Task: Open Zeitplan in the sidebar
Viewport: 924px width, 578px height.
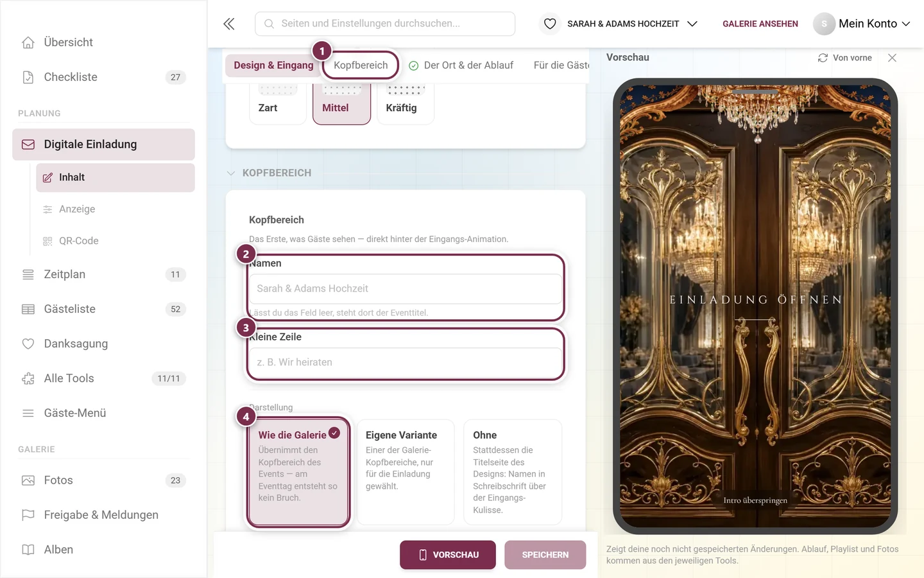Action: click(103, 274)
